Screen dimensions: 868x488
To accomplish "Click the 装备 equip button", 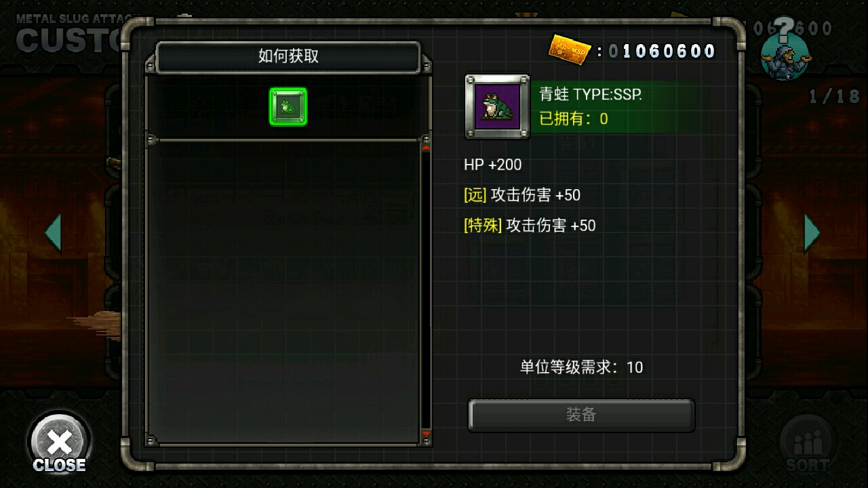I will 581,415.
